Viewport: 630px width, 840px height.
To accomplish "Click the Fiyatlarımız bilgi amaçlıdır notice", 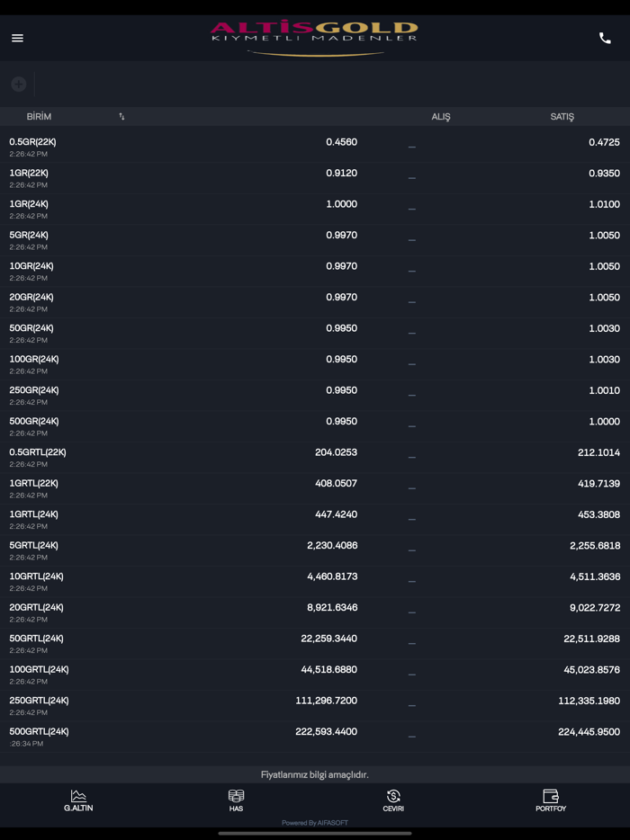I will 315,773.
